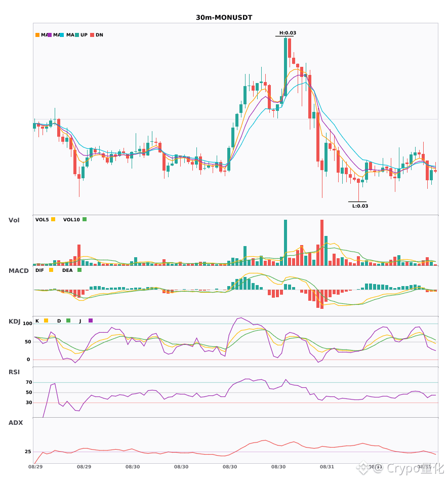Click the yellow VOL5 legend swatch
448x481 pixels.
[x=53, y=219]
